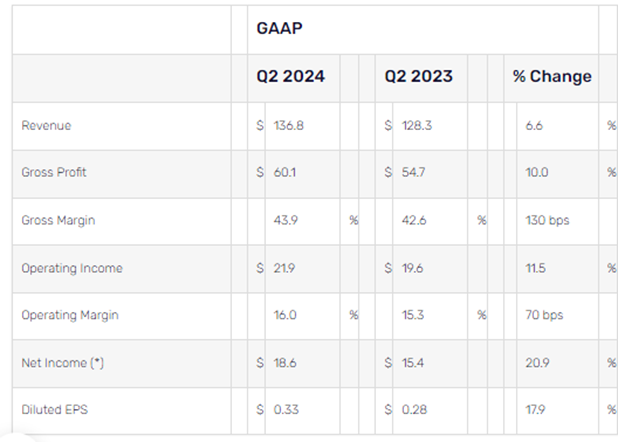Click the Operating Income row label
This screenshot has width=618, height=442.
[x=72, y=268]
